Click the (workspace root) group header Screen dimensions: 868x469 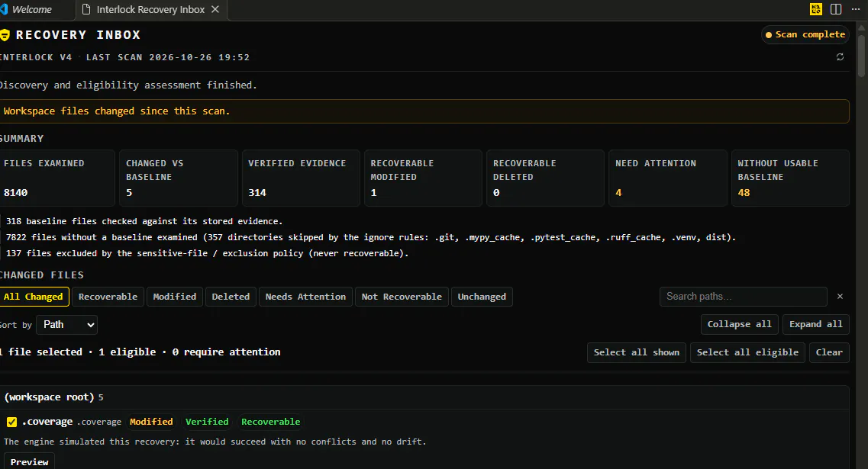pyautogui.click(x=424, y=397)
